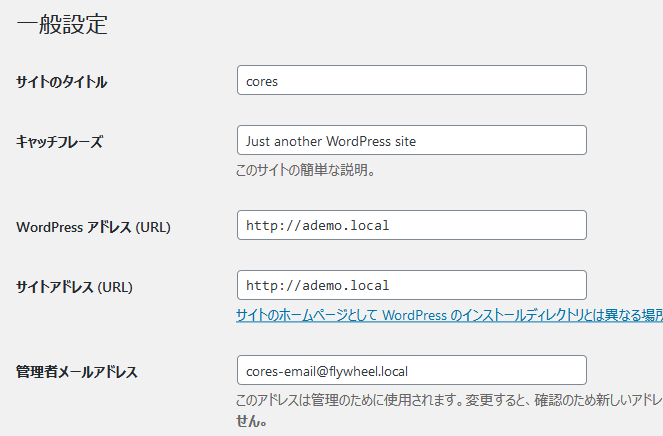
Task: Click the WordPress アドレス (URL) input field
Action: (x=411, y=225)
